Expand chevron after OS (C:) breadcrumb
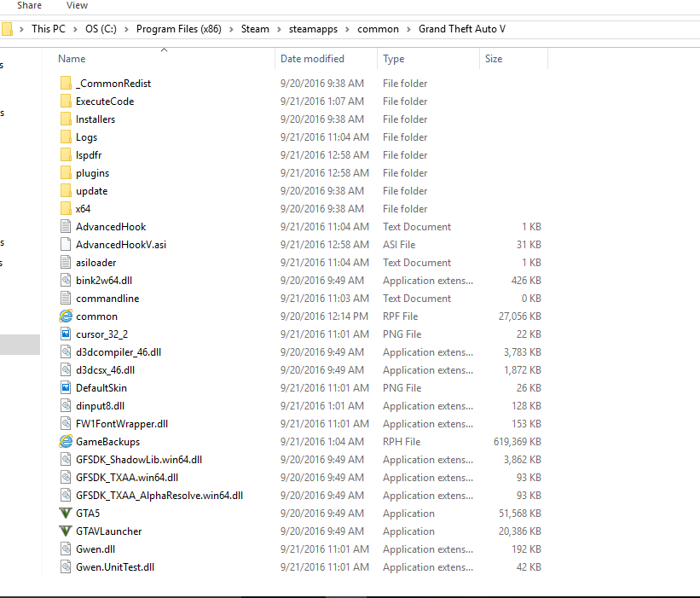The height and width of the screenshot is (598, 700). (x=126, y=30)
